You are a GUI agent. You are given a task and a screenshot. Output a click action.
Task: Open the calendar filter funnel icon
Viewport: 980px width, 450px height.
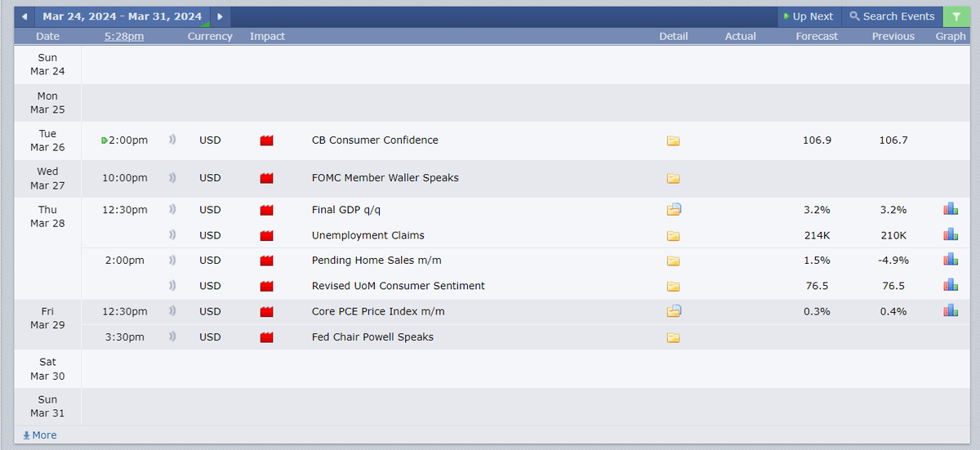point(955,16)
